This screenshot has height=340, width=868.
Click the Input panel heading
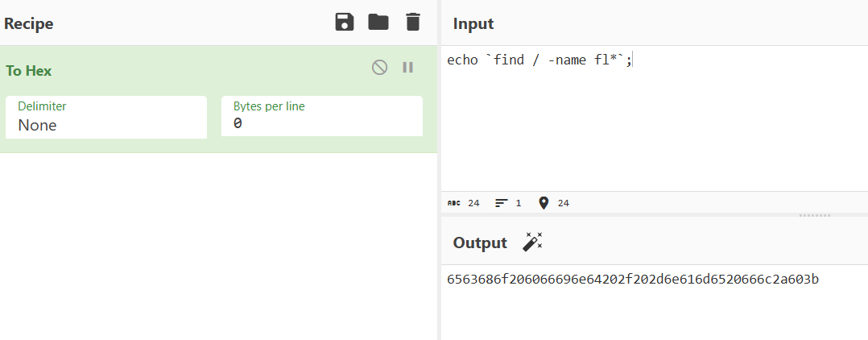[x=473, y=23]
